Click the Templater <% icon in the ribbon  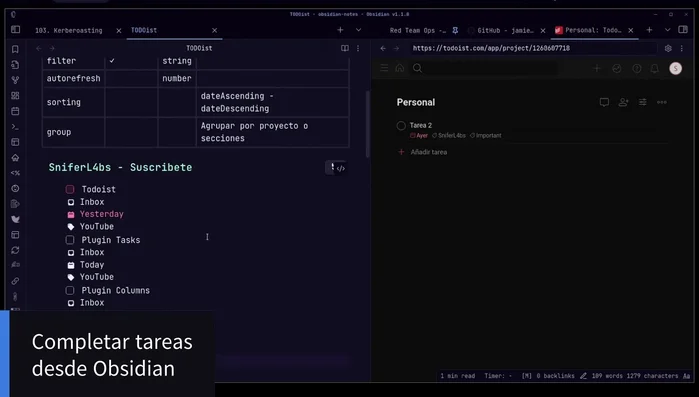tap(15, 173)
